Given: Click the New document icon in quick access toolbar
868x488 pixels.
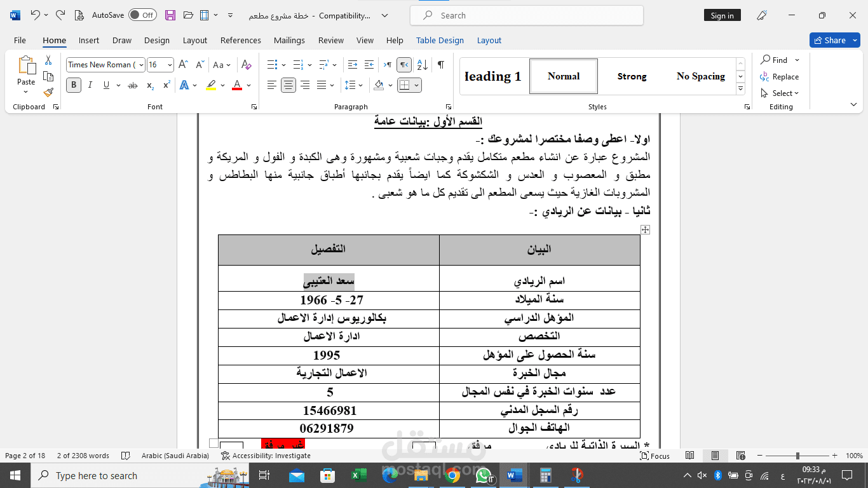Looking at the screenshot, I should point(79,15).
